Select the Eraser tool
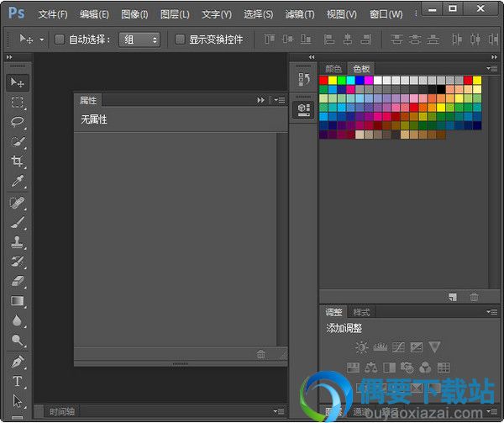 [x=18, y=281]
